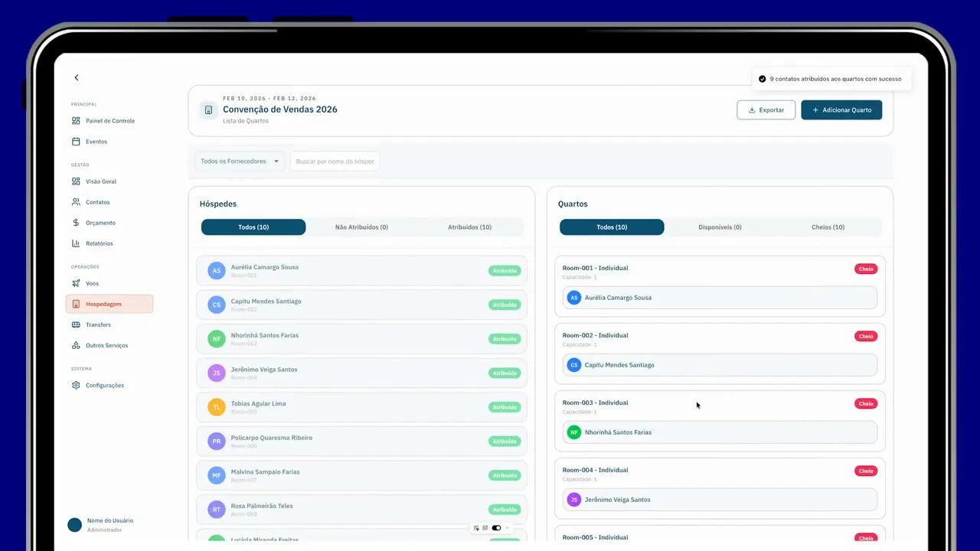Image resolution: width=980 pixels, height=551 pixels.
Task: Click the Cheio badge on Room-003
Action: point(866,403)
